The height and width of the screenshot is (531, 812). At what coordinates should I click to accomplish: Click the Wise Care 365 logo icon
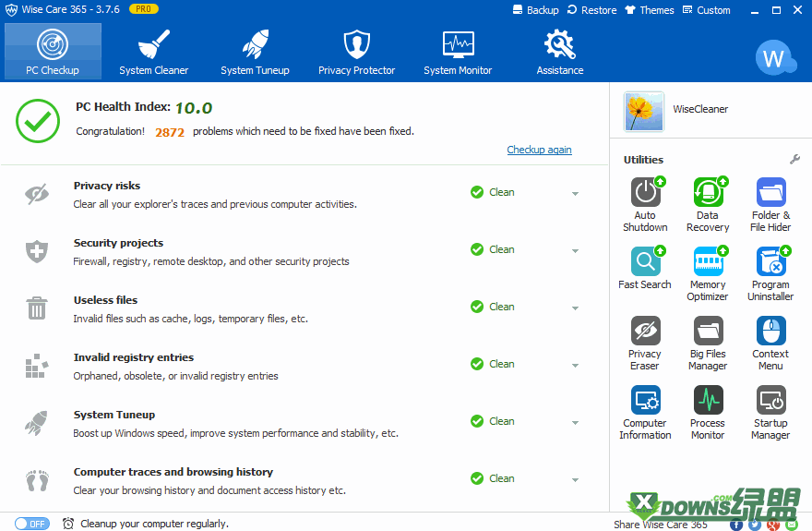[11, 10]
